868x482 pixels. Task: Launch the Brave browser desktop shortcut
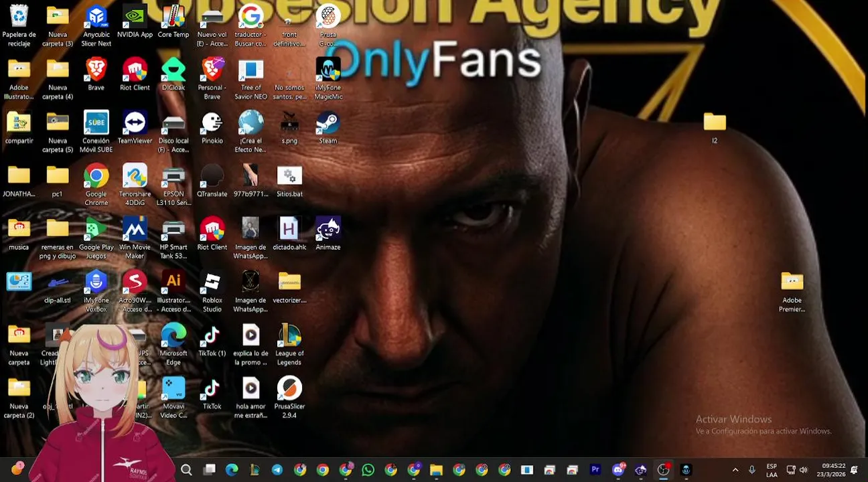[96, 74]
